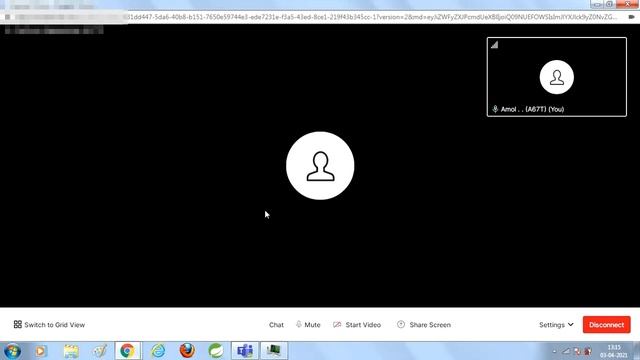
Task: Mute the microphone
Action: pyautogui.click(x=308, y=324)
